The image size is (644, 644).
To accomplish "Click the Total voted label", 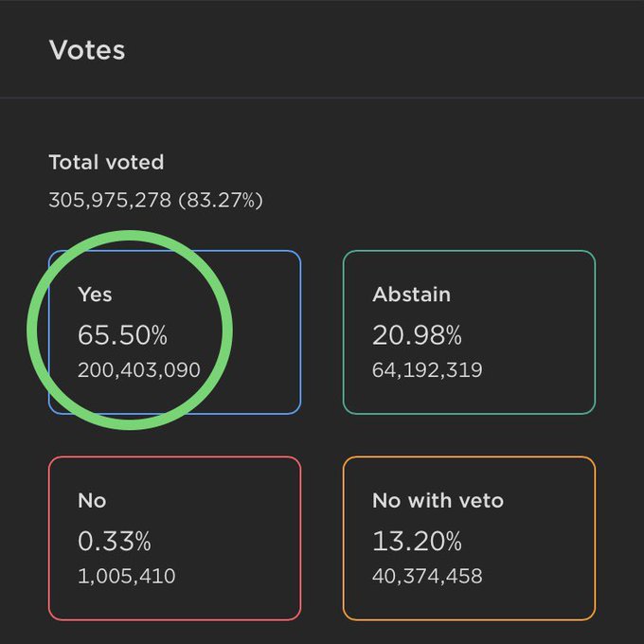I will point(106,162).
